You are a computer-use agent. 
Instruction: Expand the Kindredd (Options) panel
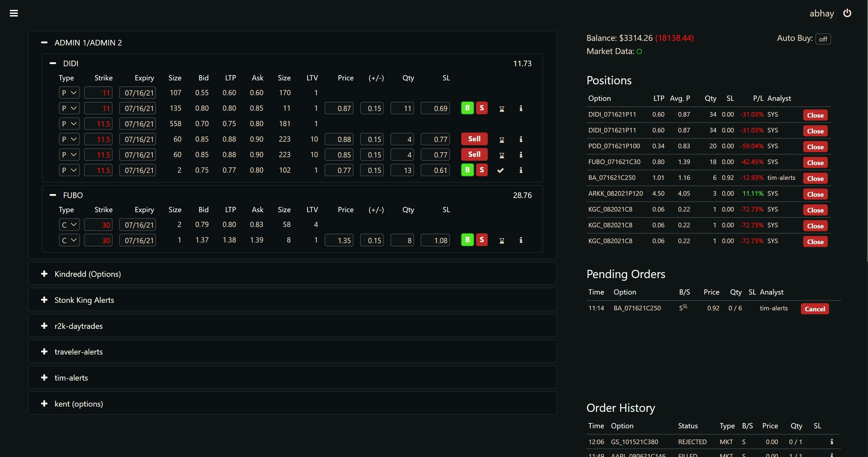click(x=44, y=274)
